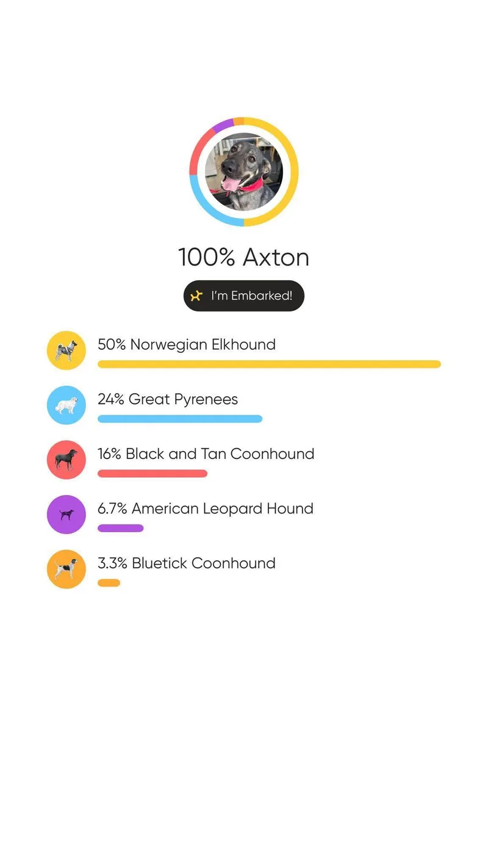Image resolution: width=488 pixels, height=868 pixels.
Task: Click the blue Great Pyrenees percentage bar
Action: click(180, 419)
